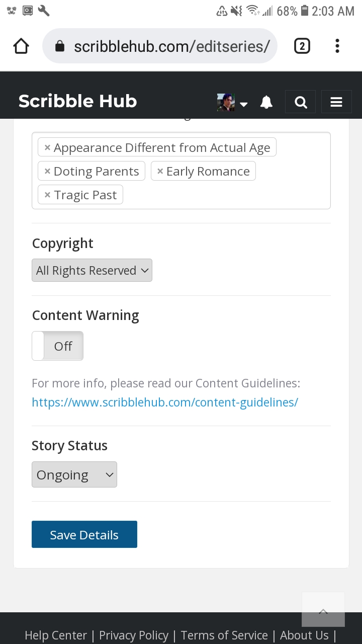Screen dimensions: 362x644
Task: Open the Privacy Policy footer link
Action: click(134, 635)
